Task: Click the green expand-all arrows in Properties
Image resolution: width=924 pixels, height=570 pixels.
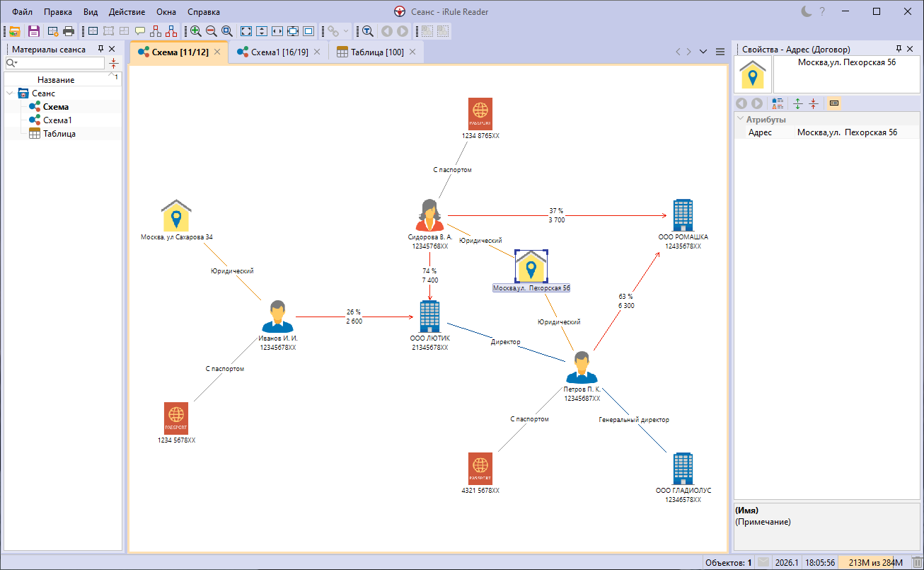Action: [x=797, y=103]
